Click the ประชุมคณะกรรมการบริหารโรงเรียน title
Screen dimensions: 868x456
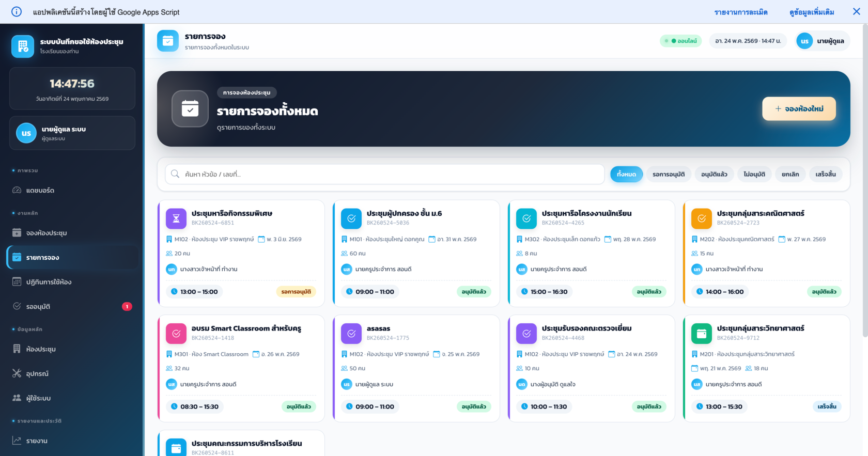[247, 444]
